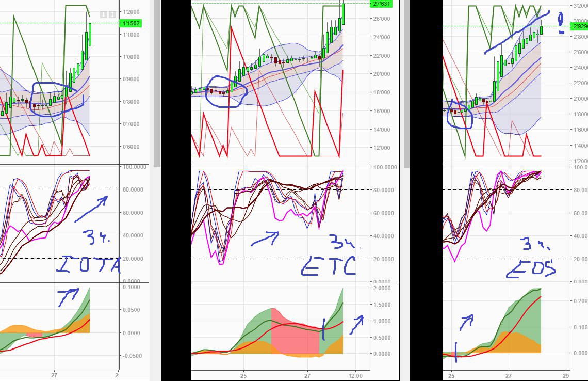Click the 1'0000 price axis label

click(131, 57)
